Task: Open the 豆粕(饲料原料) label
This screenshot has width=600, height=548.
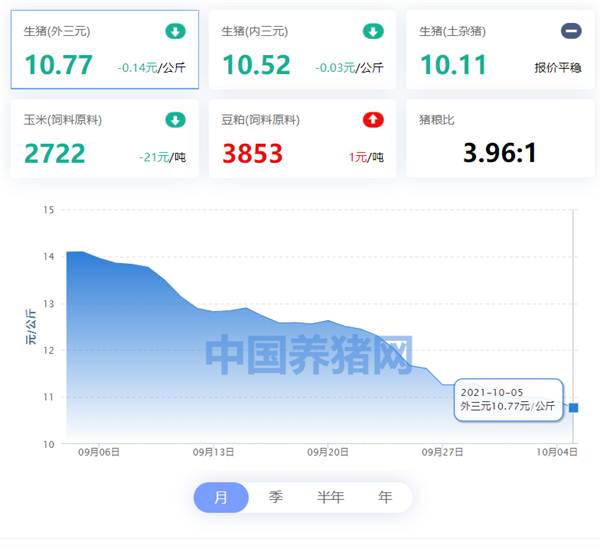Action: tap(261, 120)
